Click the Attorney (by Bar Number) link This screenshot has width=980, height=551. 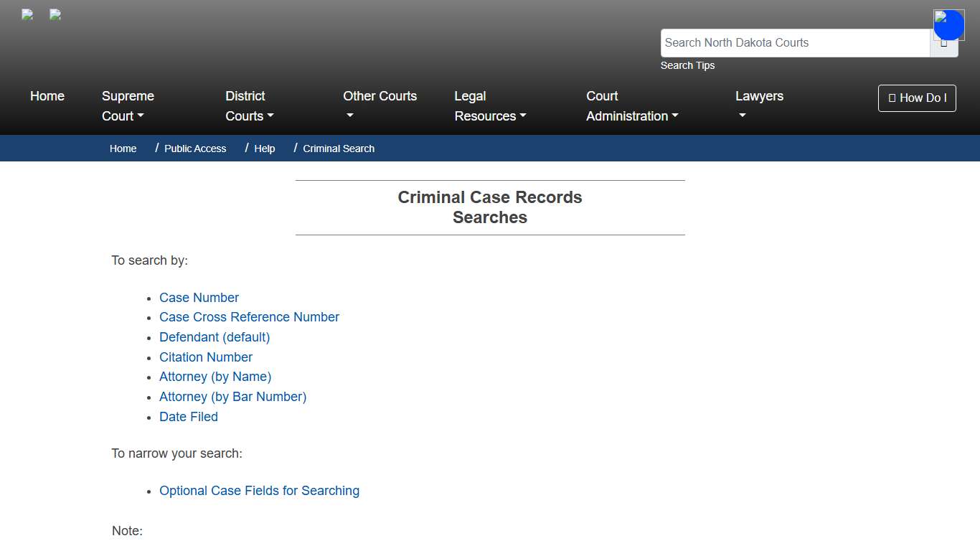(232, 397)
